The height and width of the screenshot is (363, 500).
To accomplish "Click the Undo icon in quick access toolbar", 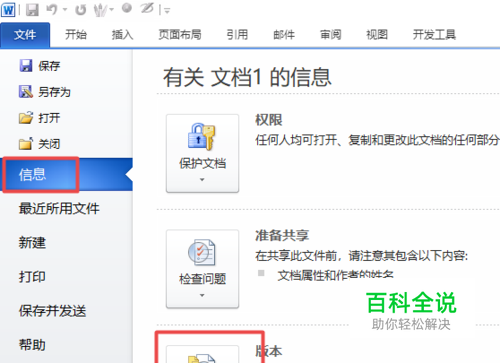I will 52,9.
